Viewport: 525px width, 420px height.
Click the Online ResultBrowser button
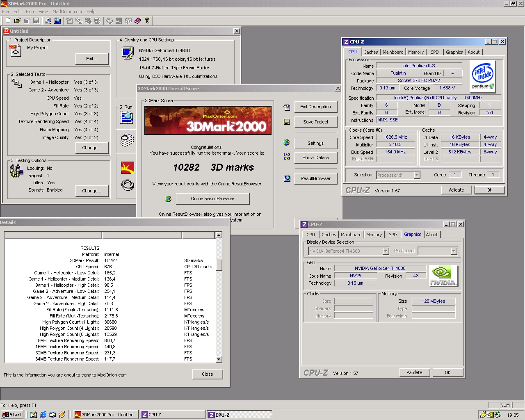212,199
